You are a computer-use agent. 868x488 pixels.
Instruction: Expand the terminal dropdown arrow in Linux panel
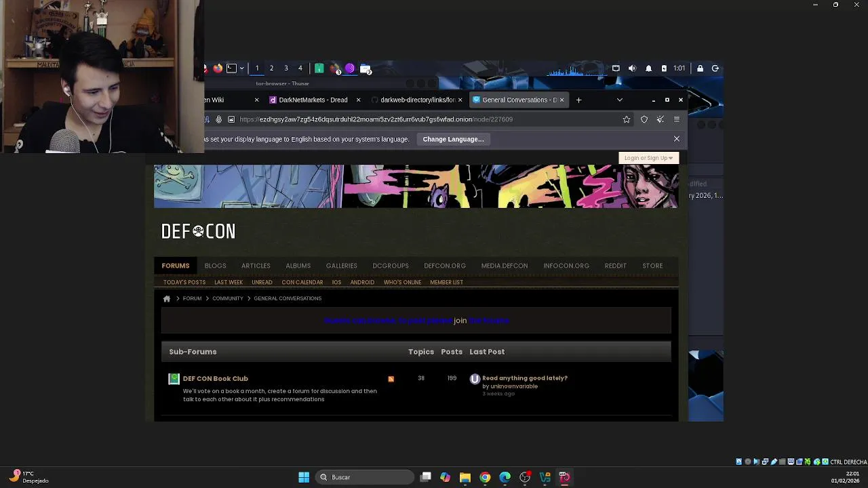pos(241,68)
